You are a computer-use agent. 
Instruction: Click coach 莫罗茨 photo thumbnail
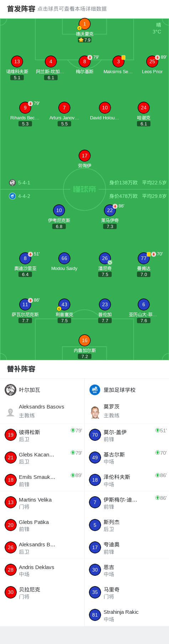pyautogui.click(x=95, y=412)
